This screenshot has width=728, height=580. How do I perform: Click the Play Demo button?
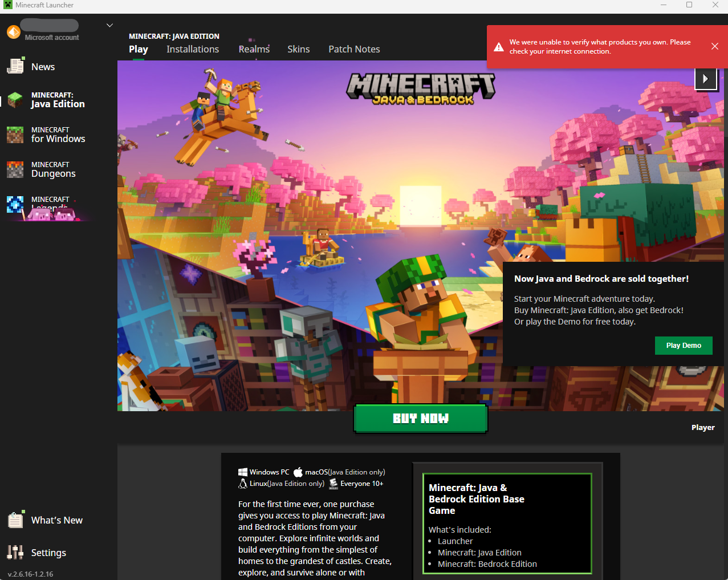click(684, 346)
